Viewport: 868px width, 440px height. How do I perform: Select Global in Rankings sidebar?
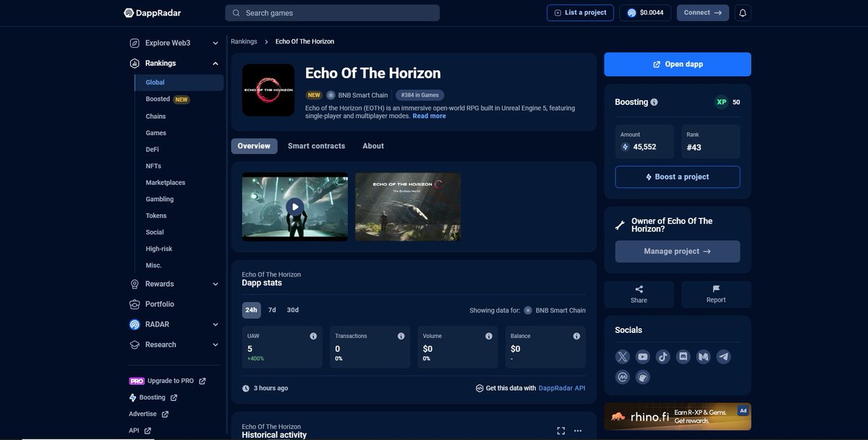click(179, 82)
